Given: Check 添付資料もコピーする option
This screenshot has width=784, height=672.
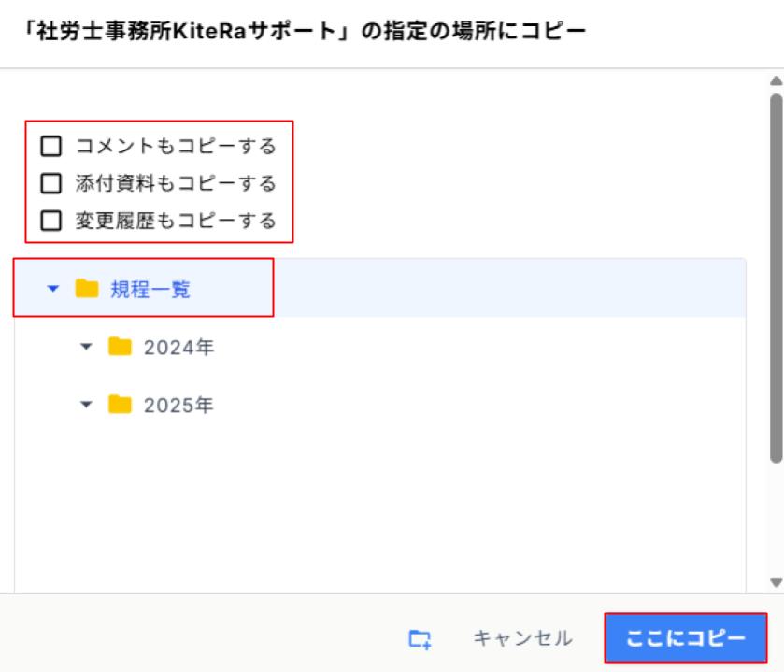Looking at the screenshot, I should [x=51, y=183].
